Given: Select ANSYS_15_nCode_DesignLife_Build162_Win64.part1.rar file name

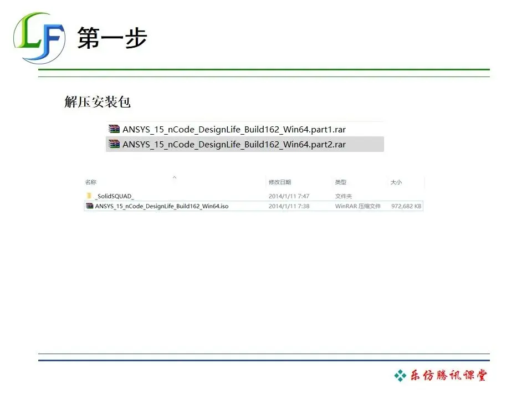Looking at the screenshot, I should tap(234, 130).
